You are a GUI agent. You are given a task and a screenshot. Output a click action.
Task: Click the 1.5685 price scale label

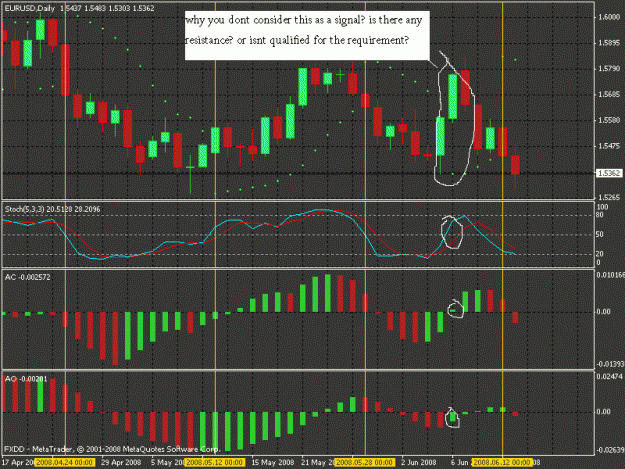click(609, 94)
